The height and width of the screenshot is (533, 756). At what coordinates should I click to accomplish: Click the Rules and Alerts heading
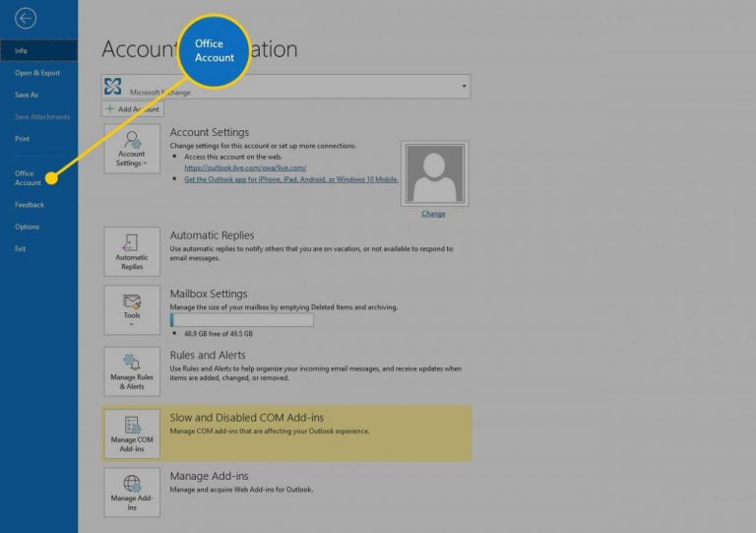208,355
